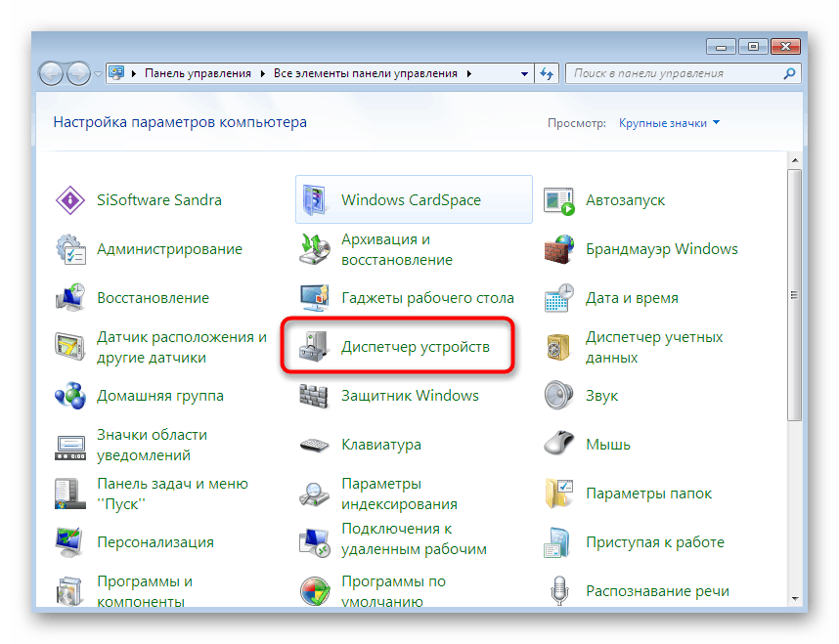
Task: Open the Windows CardSpace icon
Action: [x=314, y=200]
